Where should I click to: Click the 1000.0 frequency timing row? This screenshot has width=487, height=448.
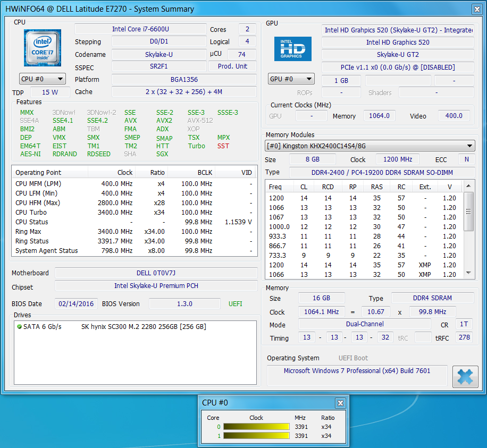[x=365, y=226]
